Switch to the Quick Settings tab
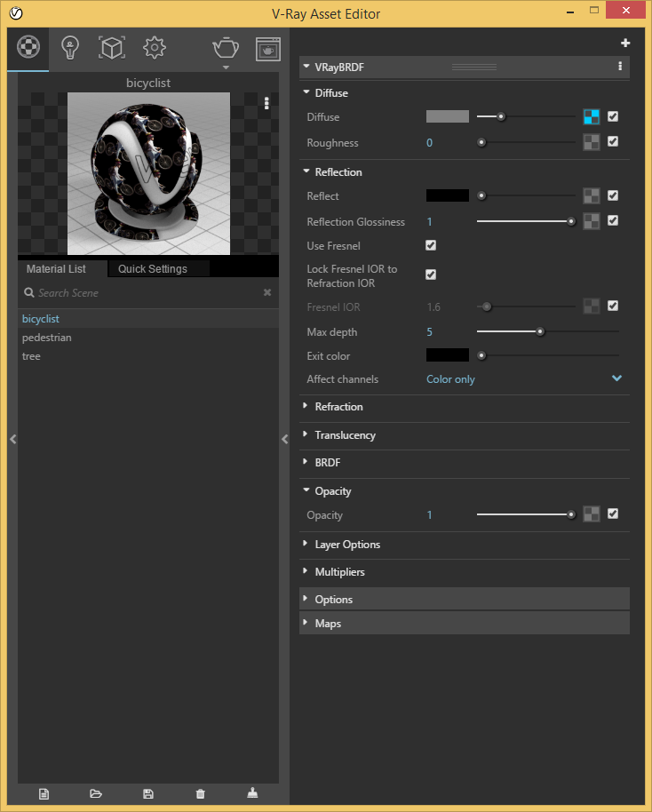652x812 pixels. 153,269
